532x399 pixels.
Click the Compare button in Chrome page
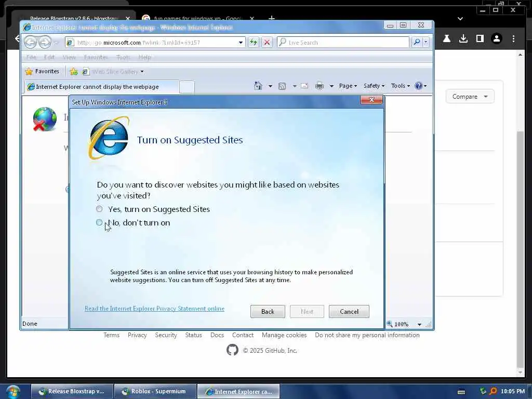tap(470, 97)
